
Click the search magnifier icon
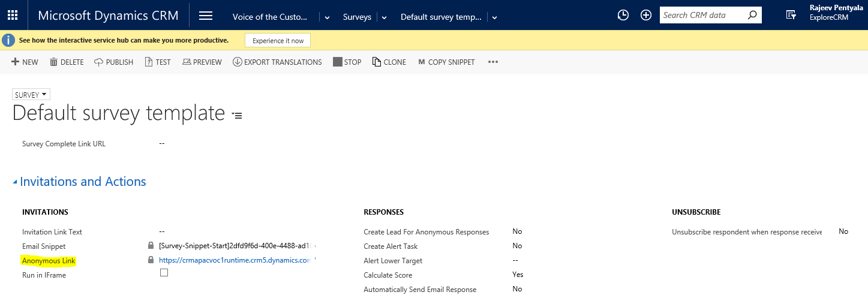[x=752, y=16]
